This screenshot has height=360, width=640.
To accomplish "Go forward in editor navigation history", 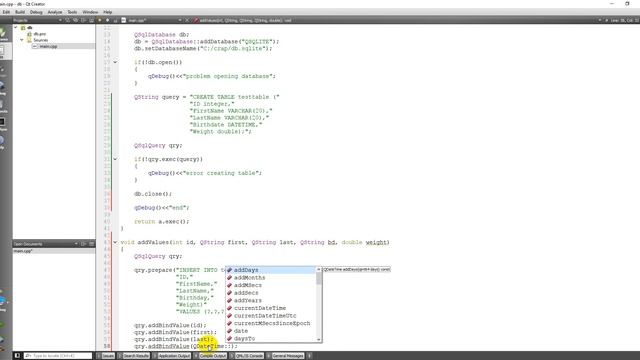I will (107, 20).
